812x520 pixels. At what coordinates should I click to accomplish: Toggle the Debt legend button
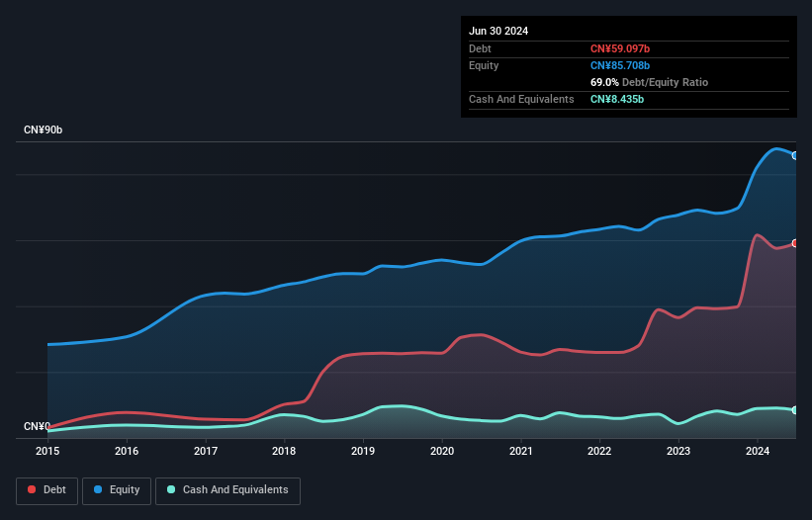point(47,490)
